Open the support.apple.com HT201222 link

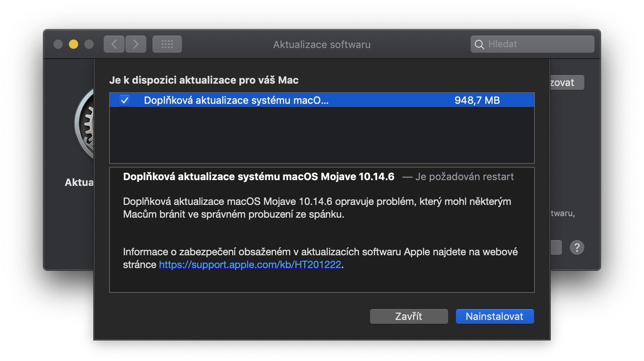click(250, 265)
